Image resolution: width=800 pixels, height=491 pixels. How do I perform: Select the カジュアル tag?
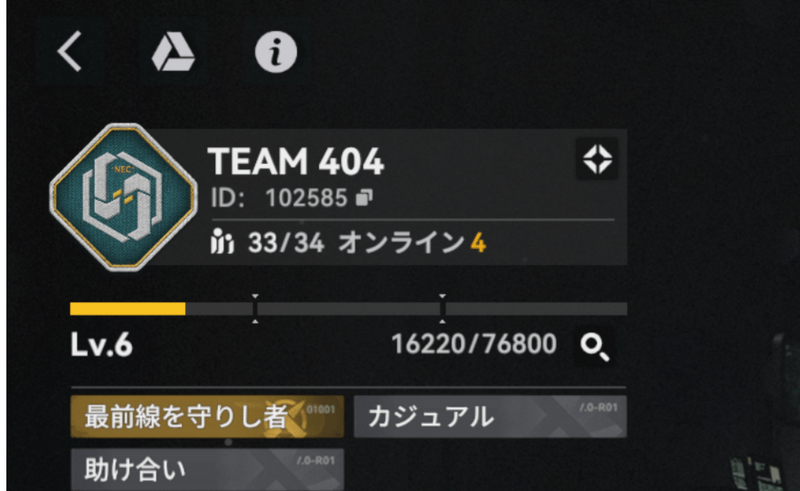pos(490,416)
